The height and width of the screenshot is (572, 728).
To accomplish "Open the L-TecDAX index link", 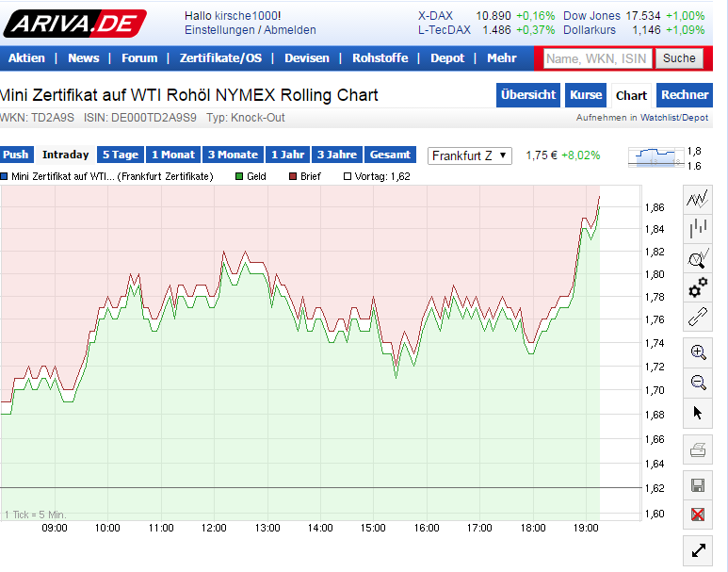I will [444, 30].
